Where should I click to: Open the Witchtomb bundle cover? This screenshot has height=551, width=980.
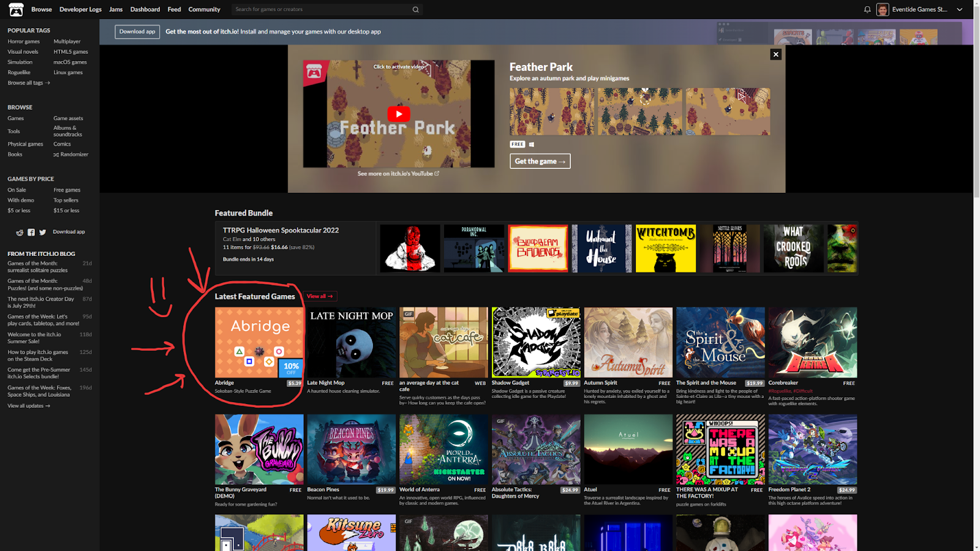(x=666, y=248)
